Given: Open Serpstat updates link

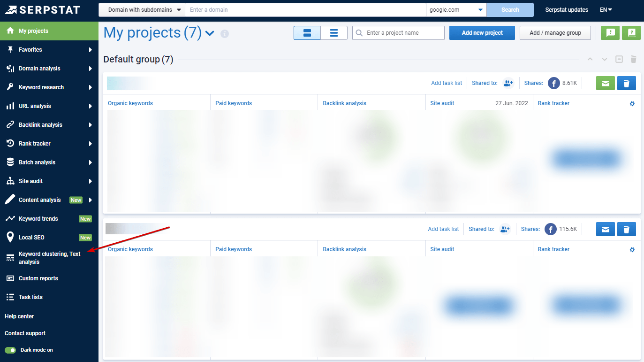Looking at the screenshot, I should [x=567, y=10].
